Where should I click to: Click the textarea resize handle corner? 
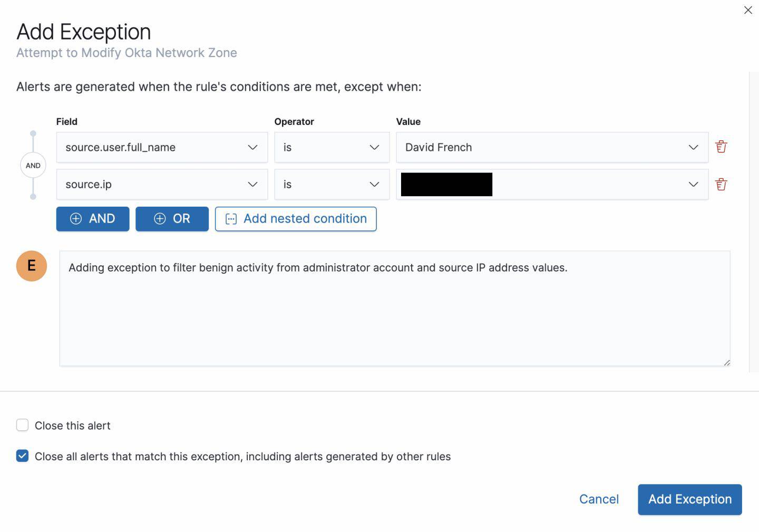click(727, 362)
